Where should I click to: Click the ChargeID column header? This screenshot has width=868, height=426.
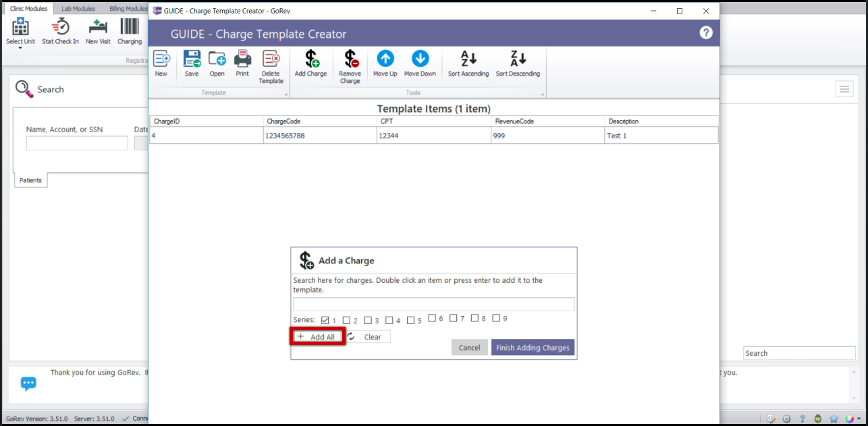(x=207, y=122)
